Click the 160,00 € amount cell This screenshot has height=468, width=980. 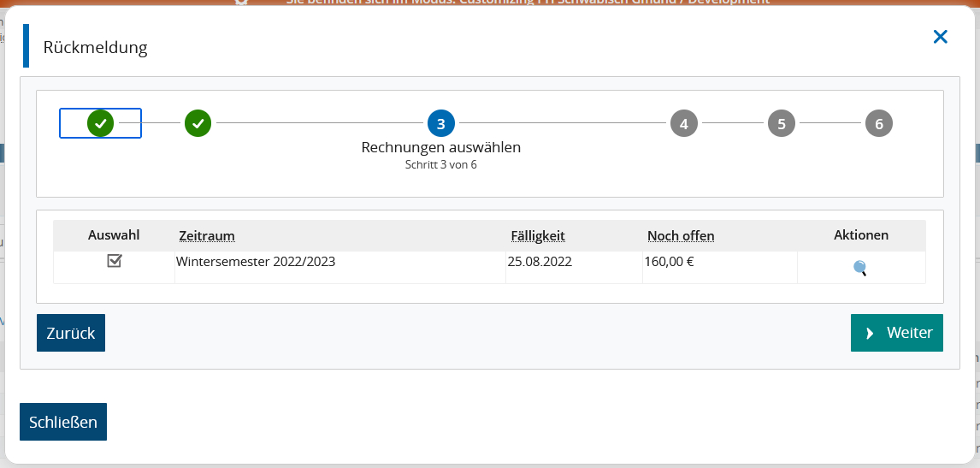pos(669,262)
